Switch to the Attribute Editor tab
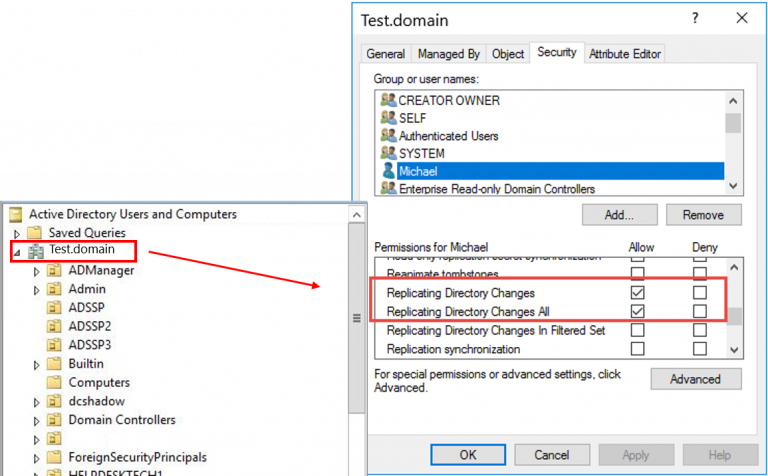 click(625, 54)
